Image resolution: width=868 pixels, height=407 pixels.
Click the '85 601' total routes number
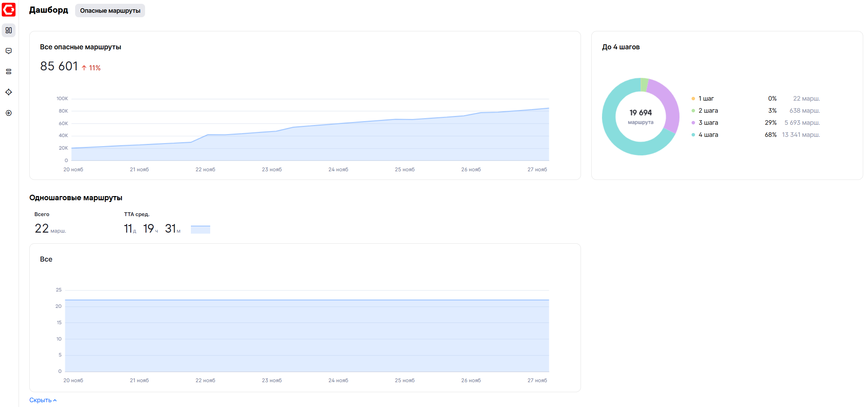[59, 66]
